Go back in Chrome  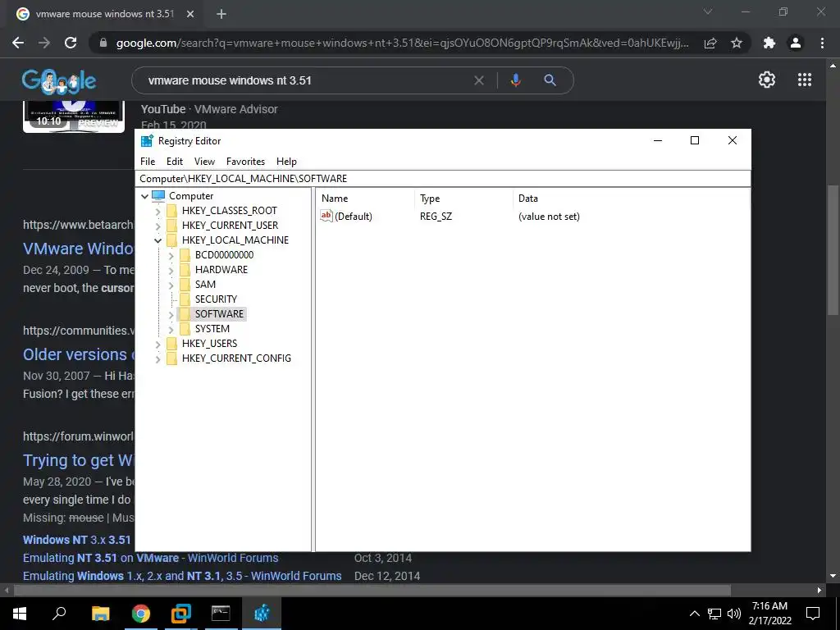(x=18, y=43)
